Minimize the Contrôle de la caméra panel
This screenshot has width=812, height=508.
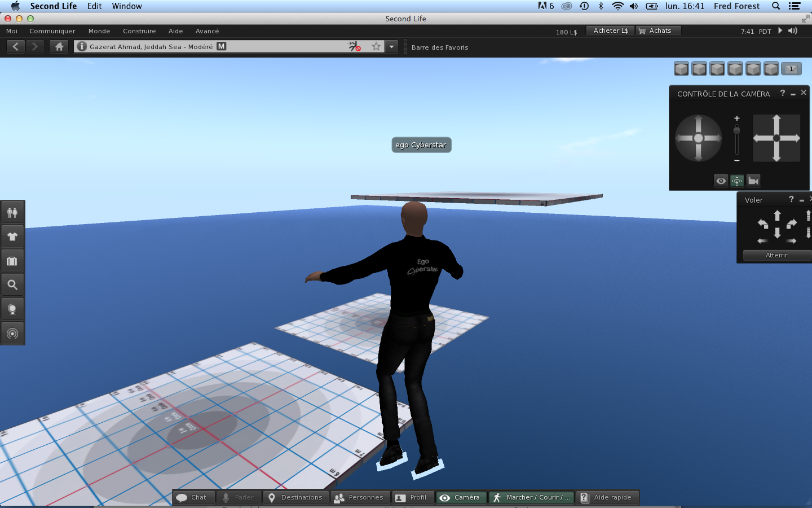(793, 94)
